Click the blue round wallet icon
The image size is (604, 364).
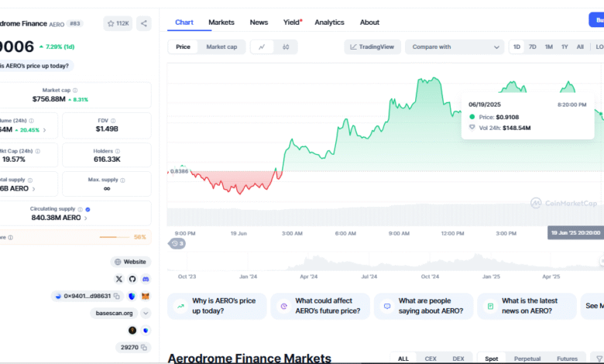146,330
